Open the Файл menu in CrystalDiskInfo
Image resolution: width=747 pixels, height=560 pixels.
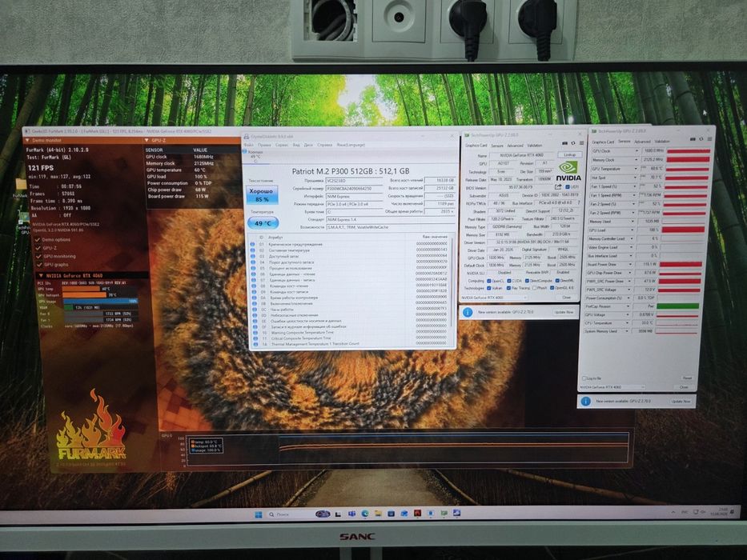(x=249, y=145)
